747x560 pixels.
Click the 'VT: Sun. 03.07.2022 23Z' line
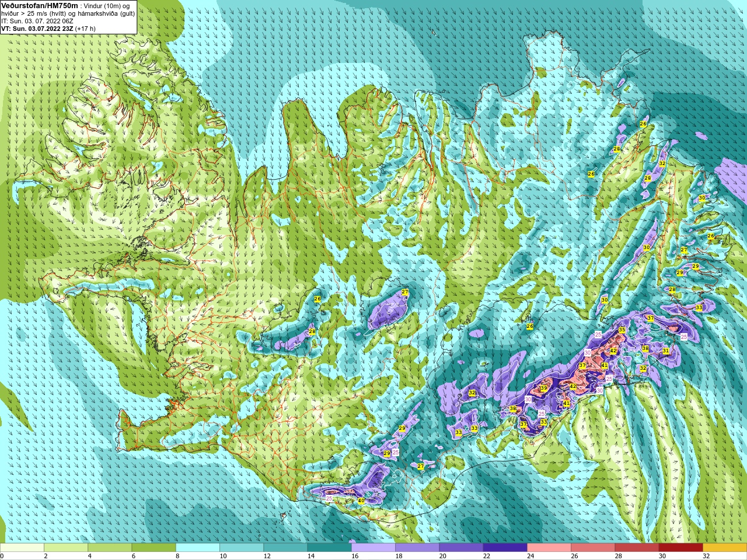pyautogui.click(x=37, y=29)
